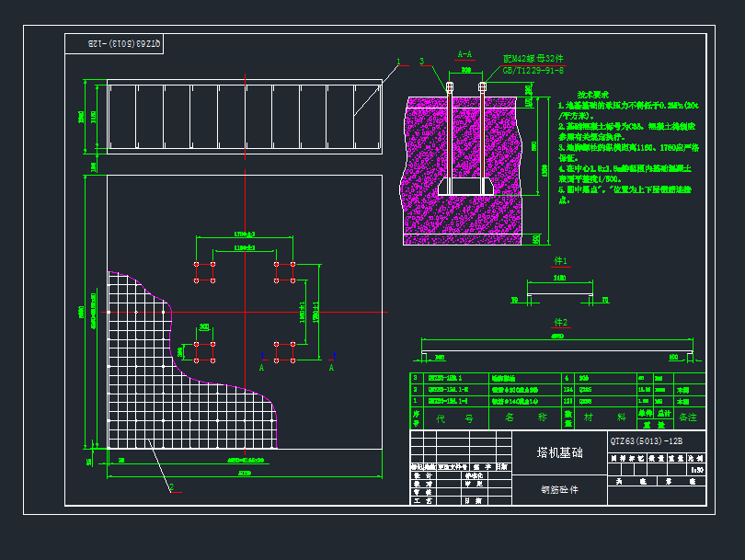Select the 件2 part label

point(560,323)
